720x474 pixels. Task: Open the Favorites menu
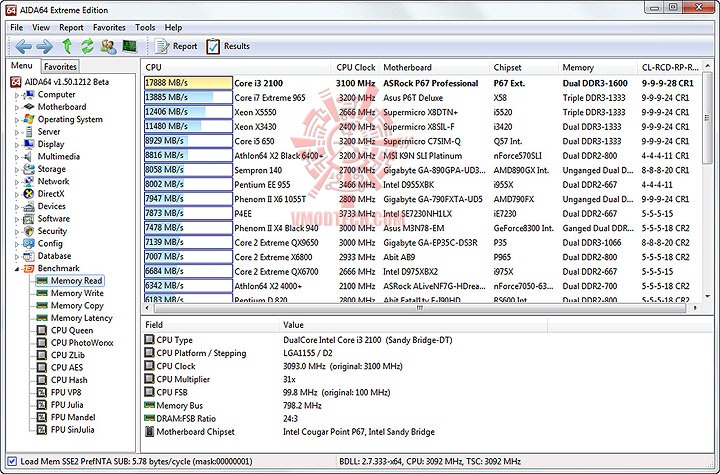coord(109,28)
